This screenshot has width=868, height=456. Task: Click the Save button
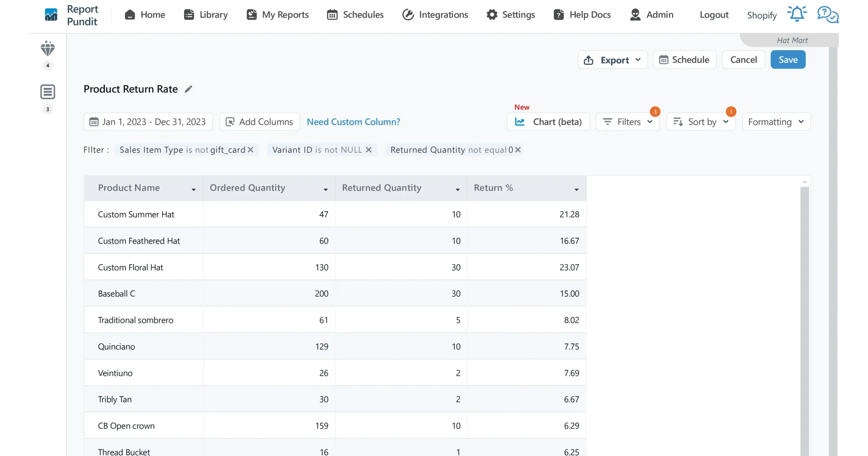788,60
